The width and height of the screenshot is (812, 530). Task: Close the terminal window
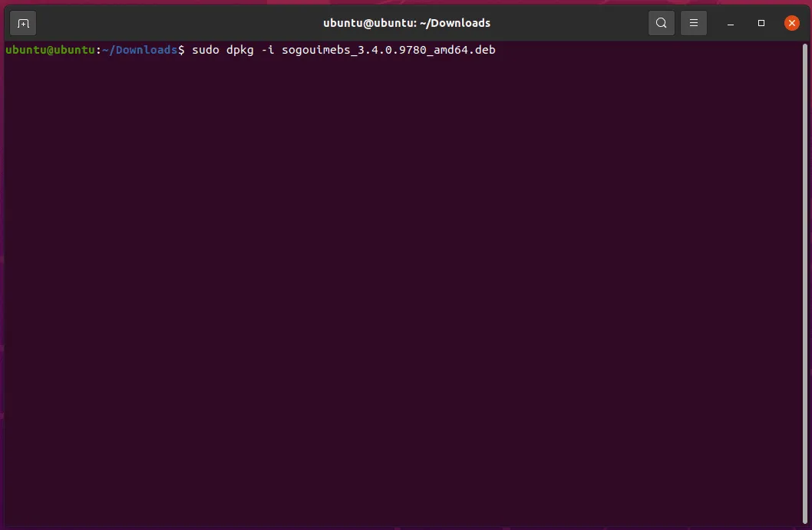[x=792, y=23]
